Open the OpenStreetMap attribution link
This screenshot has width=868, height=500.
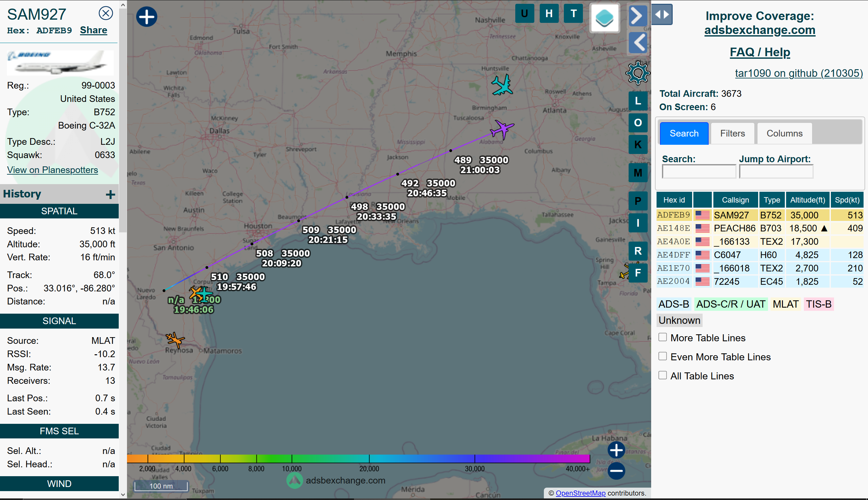click(x=580, y=493)
